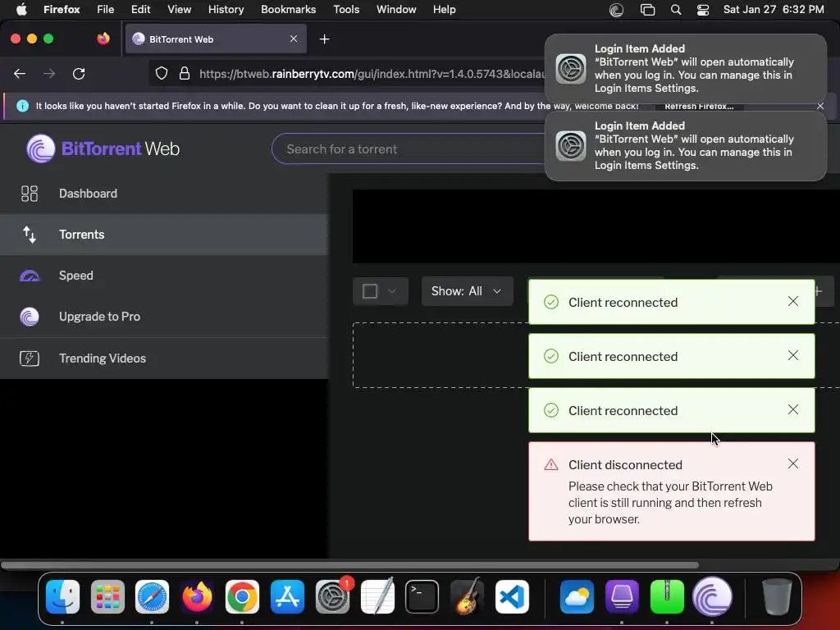Open the Window menu
840x630 pixels.
click(x=396, y=10)
